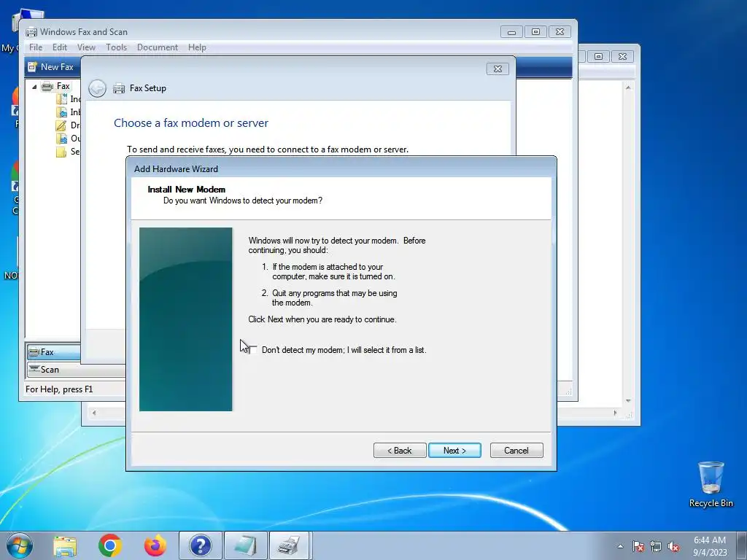This screenshot has width=747, height=560.
Task: Close the Windows Fax and Scan window
Action: coord(560,32)
